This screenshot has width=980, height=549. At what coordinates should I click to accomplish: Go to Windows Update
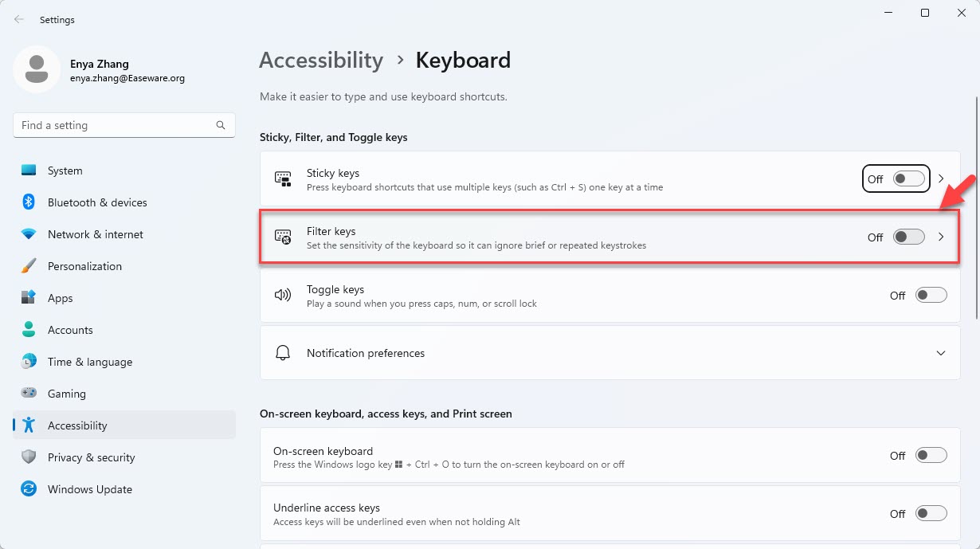click(x=90, y=488)
